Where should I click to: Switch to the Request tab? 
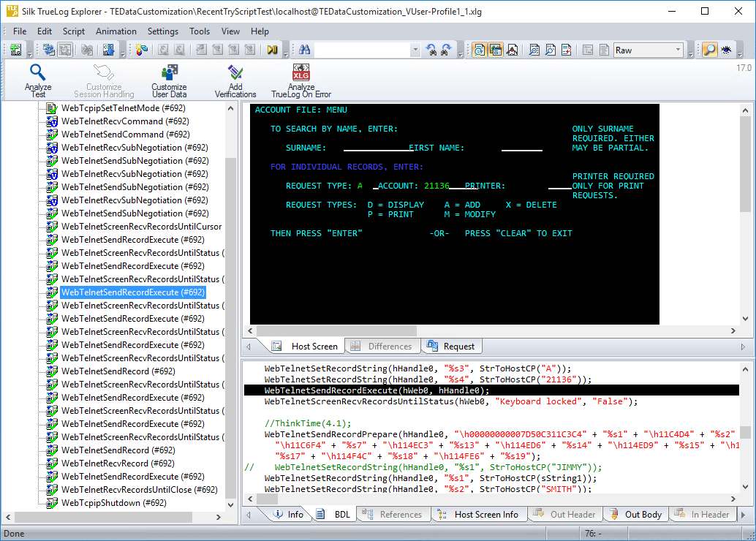coord(458,346)
